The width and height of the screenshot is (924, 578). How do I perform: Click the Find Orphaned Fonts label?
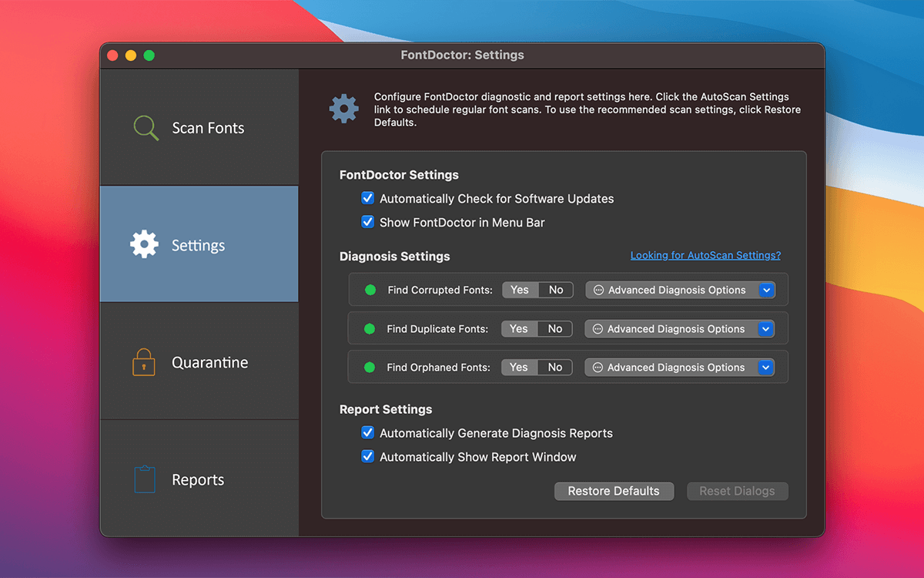[x=438, y=368]
